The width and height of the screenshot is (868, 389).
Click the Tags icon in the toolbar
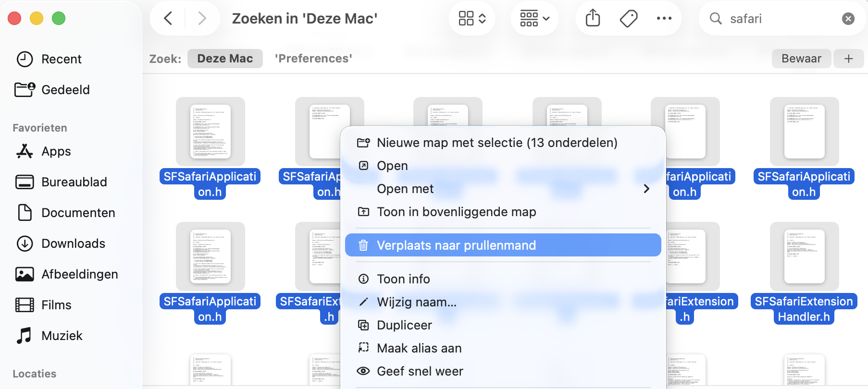(628, 18)
